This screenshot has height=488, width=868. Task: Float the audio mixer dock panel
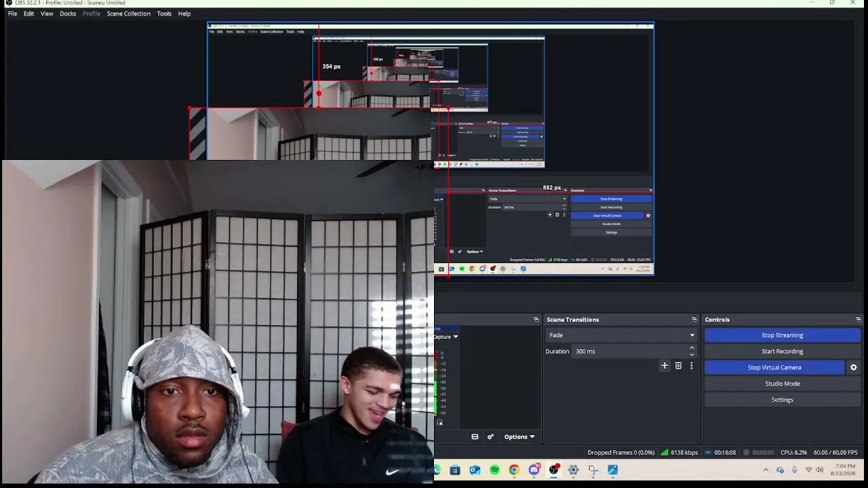(536, 319)
